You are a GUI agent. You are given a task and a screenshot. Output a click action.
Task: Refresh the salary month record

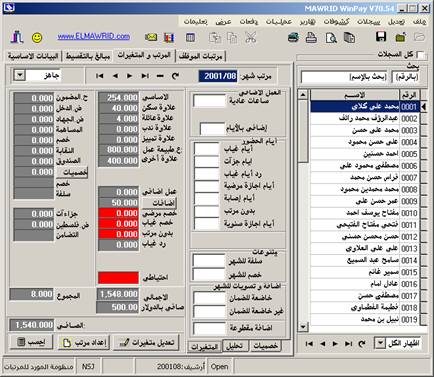click(175, 76)
